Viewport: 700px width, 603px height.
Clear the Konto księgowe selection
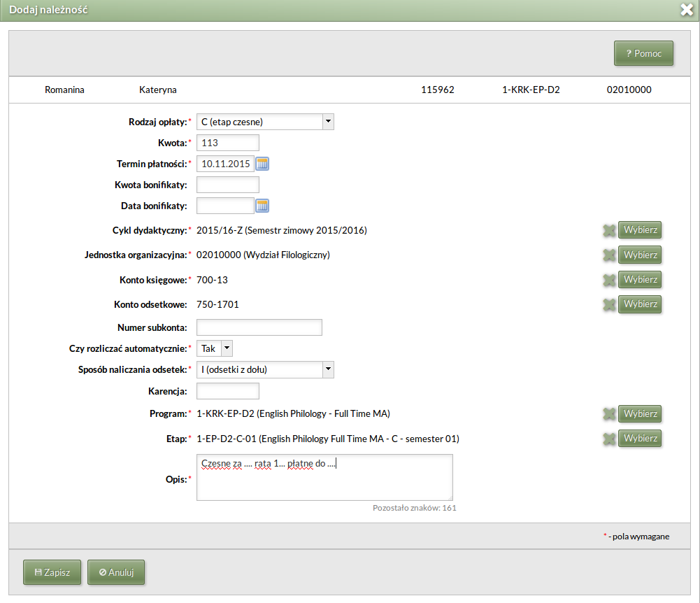(x=609, y=280)
